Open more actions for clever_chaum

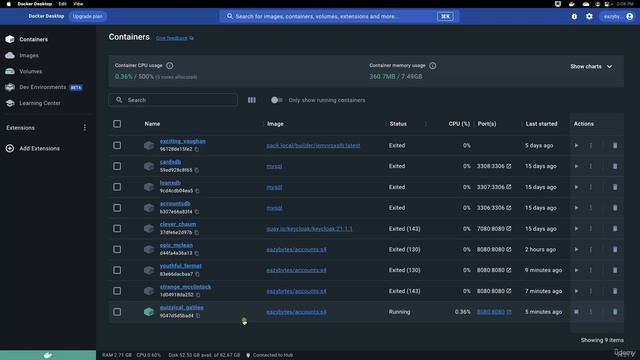click(x=591, y=229)
